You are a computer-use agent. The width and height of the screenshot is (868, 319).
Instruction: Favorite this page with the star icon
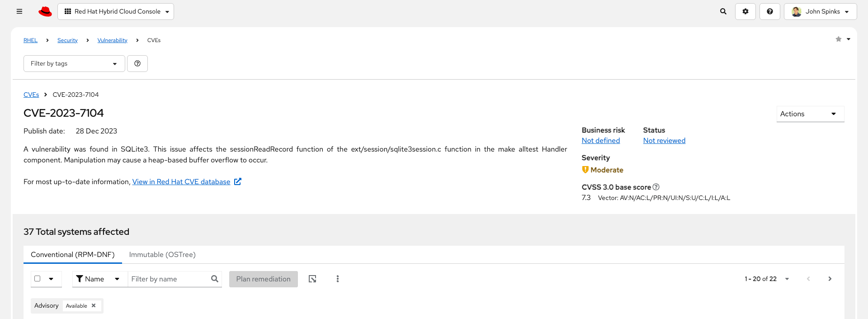point(839,39)
